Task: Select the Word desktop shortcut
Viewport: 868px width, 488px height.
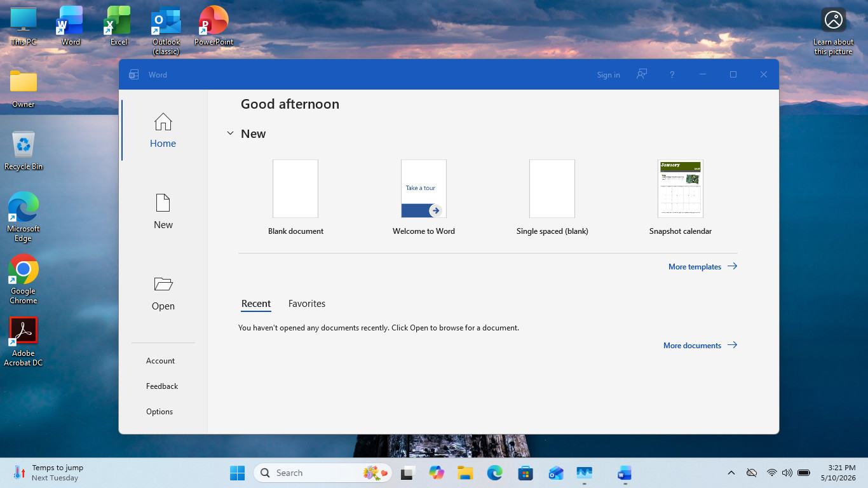Action: (71, 27)
